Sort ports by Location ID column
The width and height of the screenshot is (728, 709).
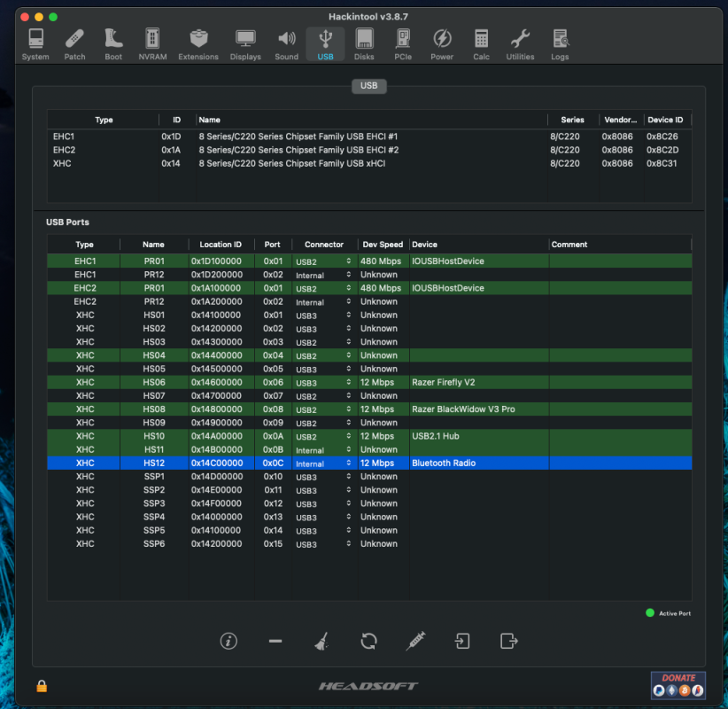coord(221,245)
